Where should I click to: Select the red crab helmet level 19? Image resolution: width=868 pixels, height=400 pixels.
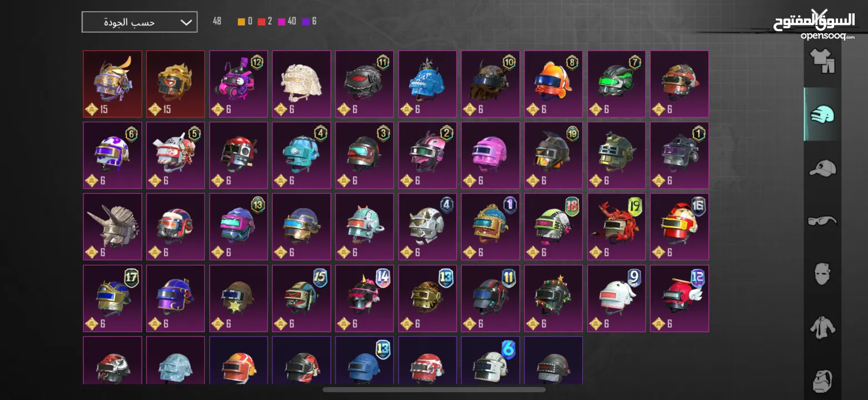coord(617,227)
